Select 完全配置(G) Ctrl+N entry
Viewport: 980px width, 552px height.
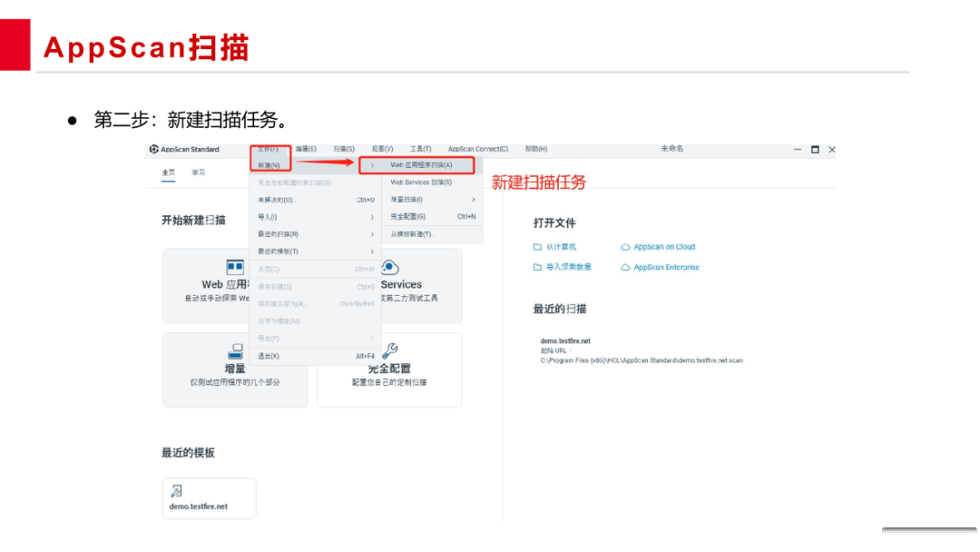[x=432, y=217]
